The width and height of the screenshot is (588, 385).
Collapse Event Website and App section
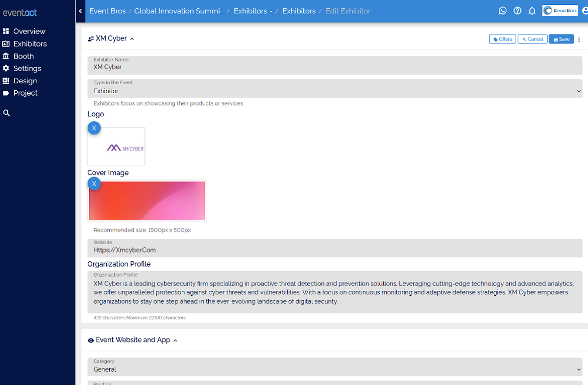tap(175, 340)
